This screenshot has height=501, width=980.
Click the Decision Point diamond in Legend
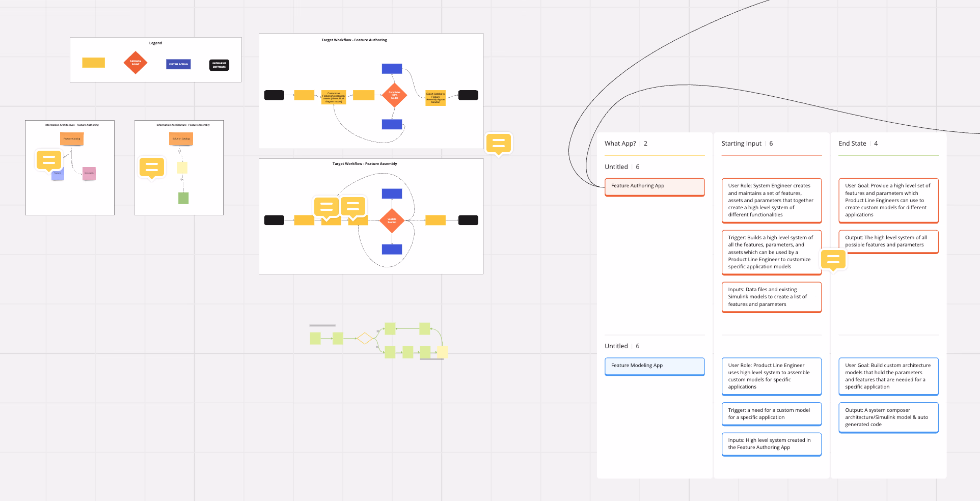[x=135, y=63]
